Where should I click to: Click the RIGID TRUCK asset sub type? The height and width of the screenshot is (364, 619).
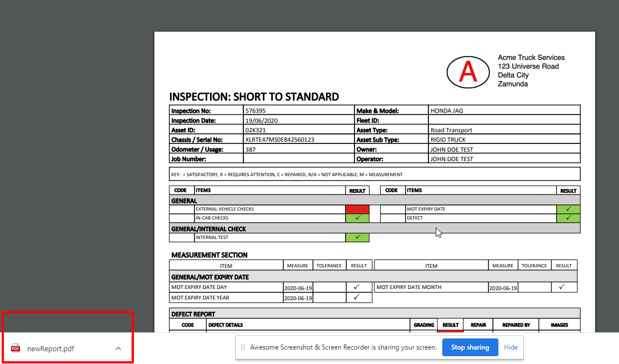pos(448,139)
